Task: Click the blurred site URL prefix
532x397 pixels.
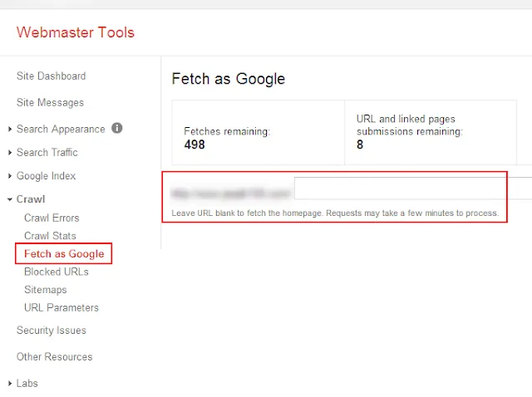Action: pos(231,194)
